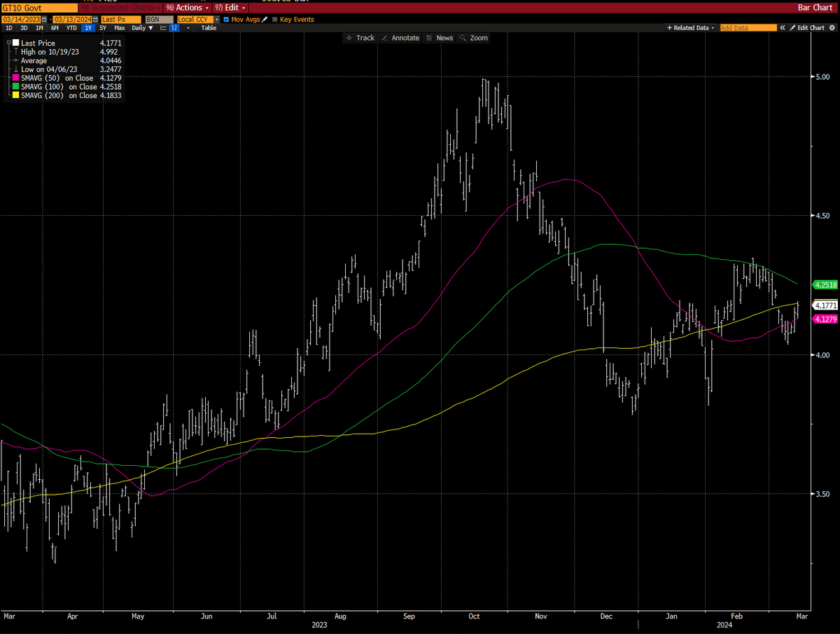Click the GT10 Govt security field
This screenshot has width=840, height=634.
(39, 7)
